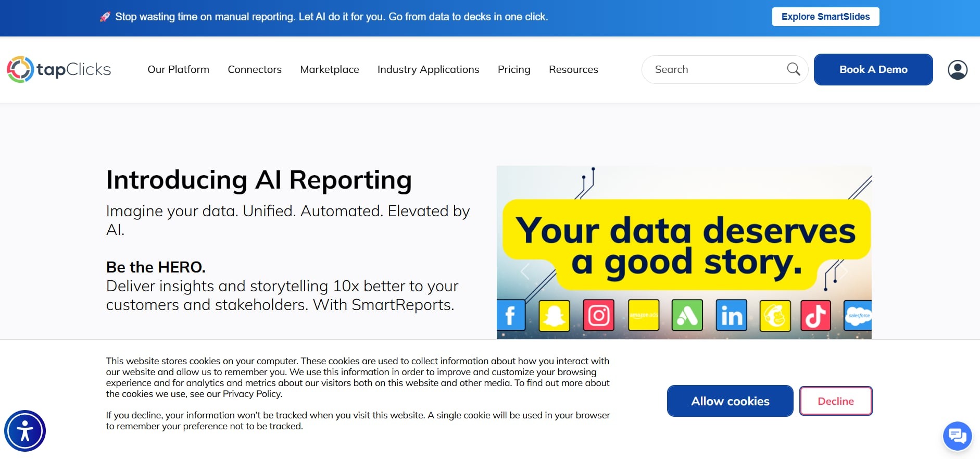
Task: Click the TikTok icon in the banner
Action: [x=815, y=315]
